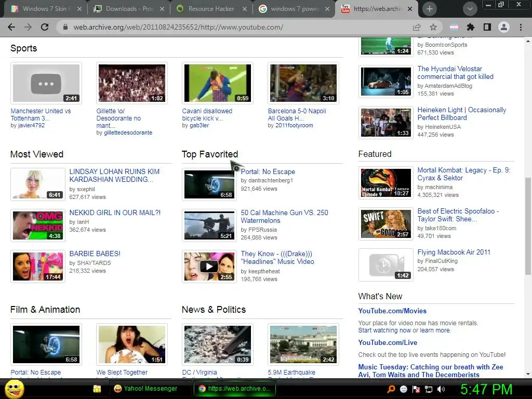The width and height of the screenshot is (532, 399).
Task: Open Mortal Kombat: Legacy Ep. 9 link
Action: tap(463, 174)
